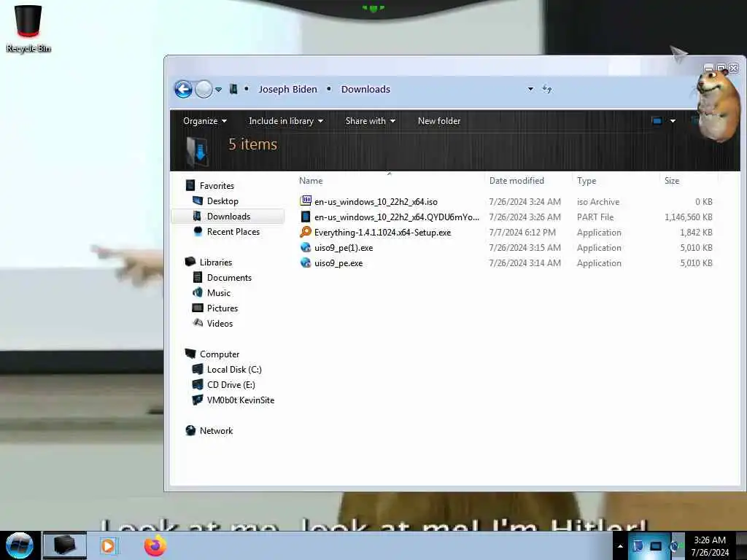Open the Organize menu

(205, 121)
